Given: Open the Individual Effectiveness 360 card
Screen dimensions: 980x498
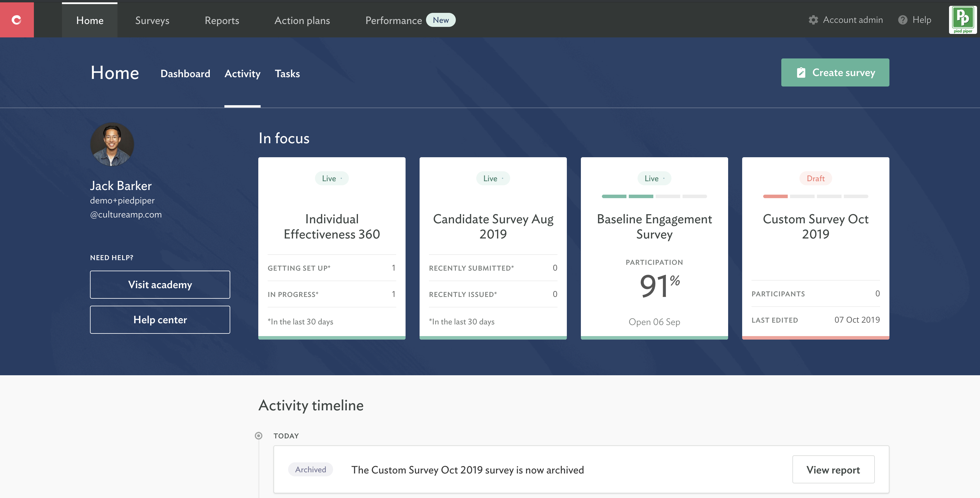Looking at the screenshot, I should [332, 226].
